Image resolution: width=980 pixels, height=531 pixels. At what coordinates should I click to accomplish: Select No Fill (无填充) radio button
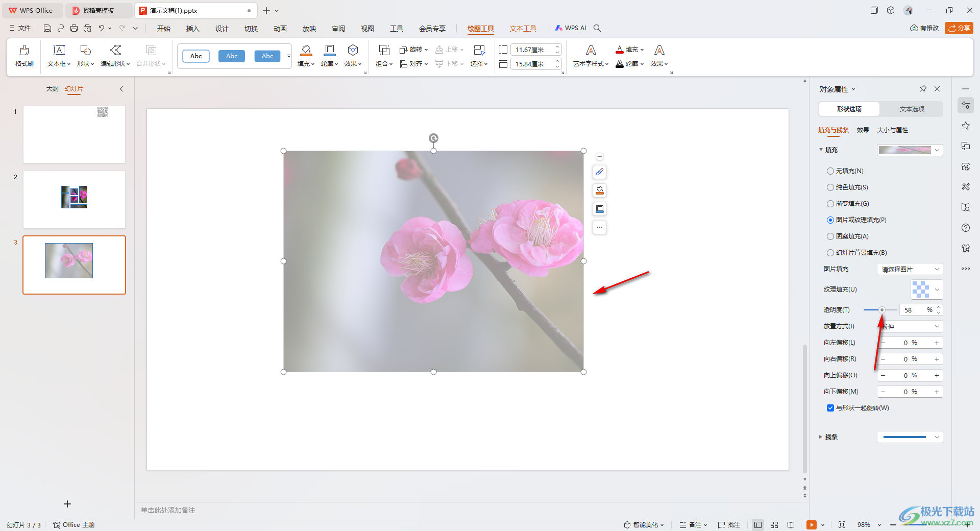830,171
